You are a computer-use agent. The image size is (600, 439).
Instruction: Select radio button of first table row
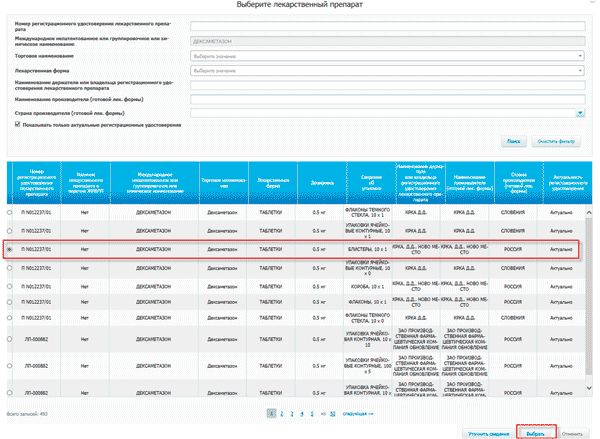(x=10, y=212)
